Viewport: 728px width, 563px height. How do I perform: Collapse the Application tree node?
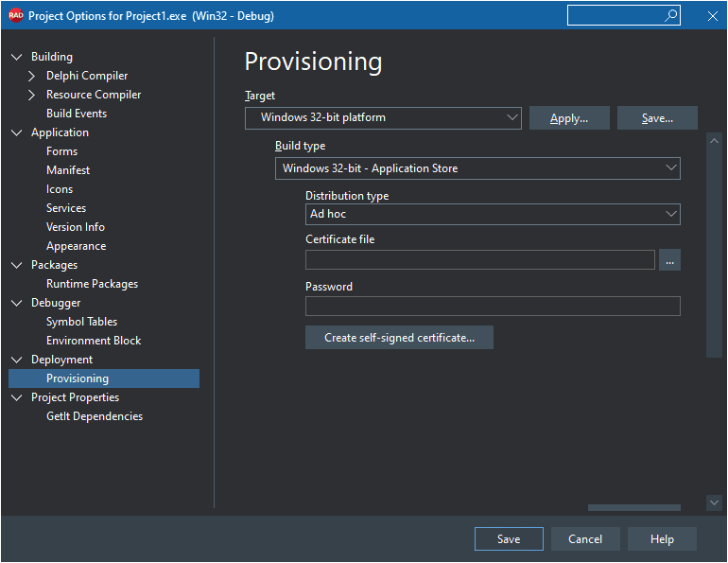(x=17, y=132)
